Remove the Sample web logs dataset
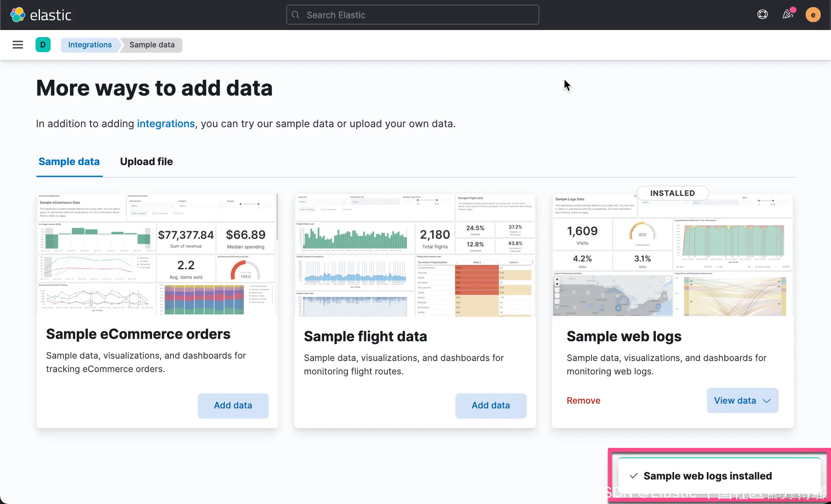 (x=583, y=401)
